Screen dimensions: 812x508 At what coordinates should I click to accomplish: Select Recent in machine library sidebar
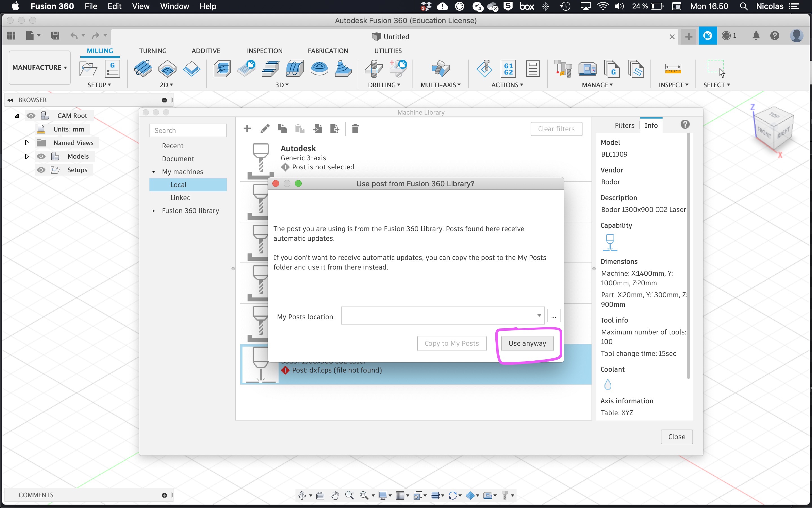point(173,146)
